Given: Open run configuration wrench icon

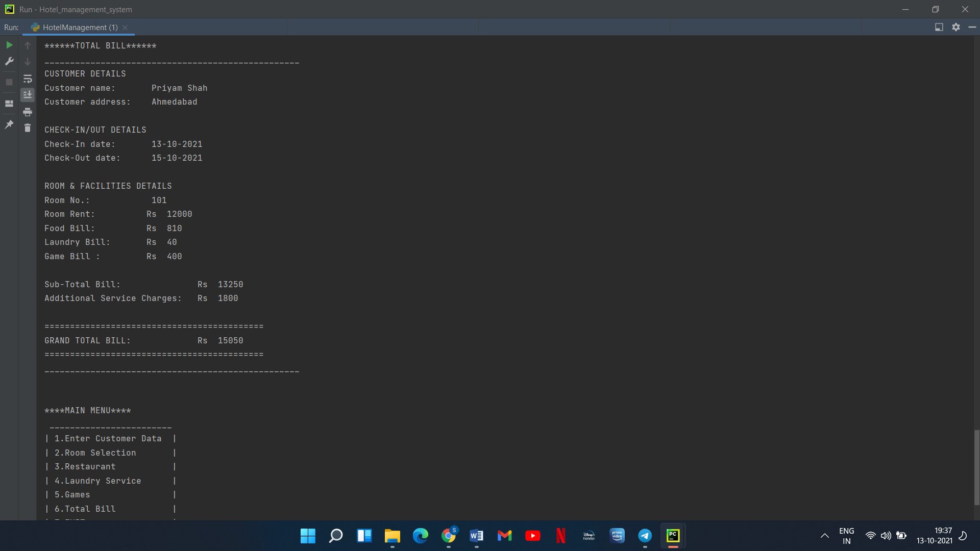Looking at the screenshot, I should (x=9, y=61).
